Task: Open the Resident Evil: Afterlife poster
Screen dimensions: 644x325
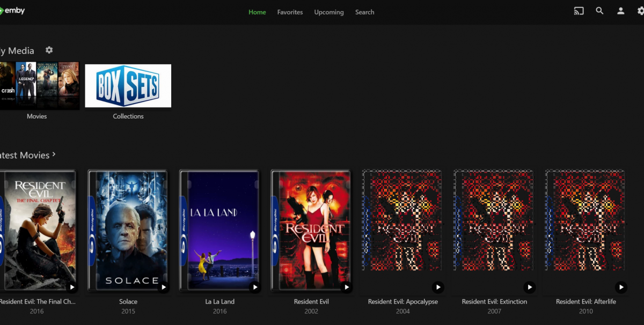Action: coord(586,220)
